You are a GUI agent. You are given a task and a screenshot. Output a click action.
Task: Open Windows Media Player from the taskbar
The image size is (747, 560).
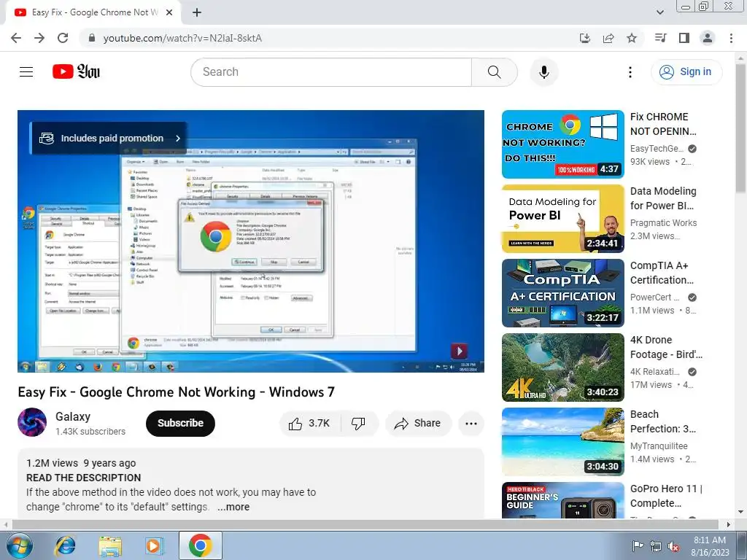[x=154, y=545]
